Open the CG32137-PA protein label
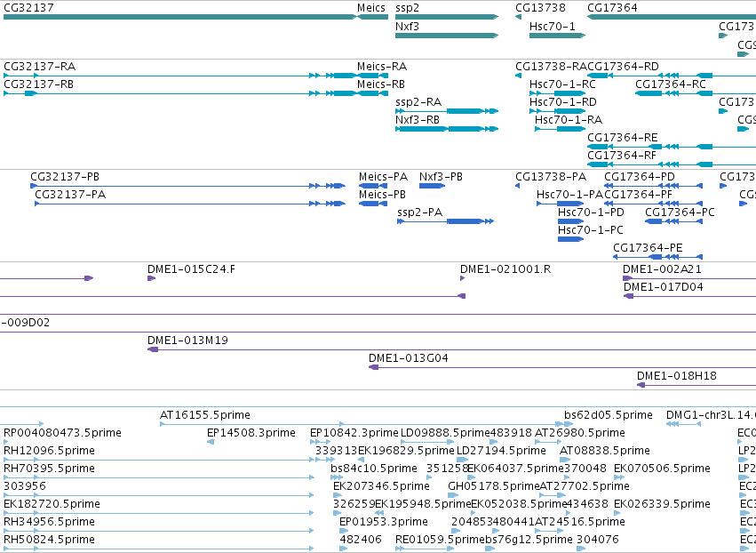The width and height of the screenshot is (756, 553). (70, 195)
